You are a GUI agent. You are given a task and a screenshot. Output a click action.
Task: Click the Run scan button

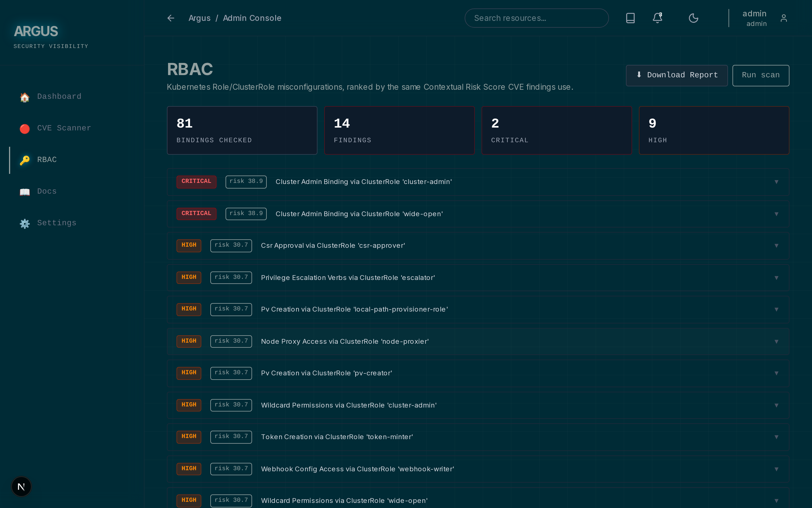[x=760, y=75]
